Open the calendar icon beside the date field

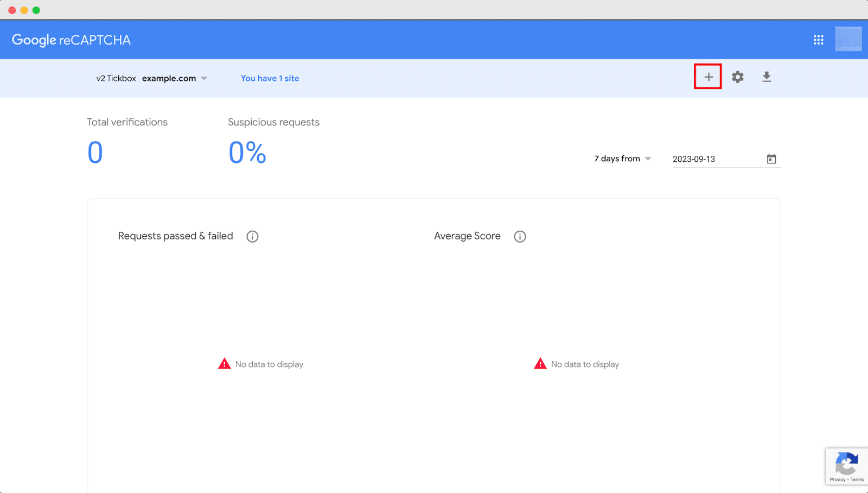click(x=771, y=159)
